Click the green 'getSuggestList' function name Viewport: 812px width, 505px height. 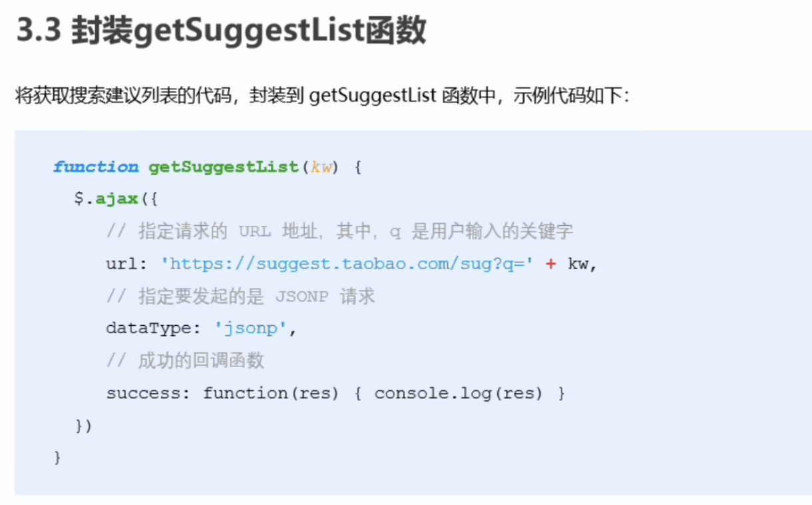[224, 167]
